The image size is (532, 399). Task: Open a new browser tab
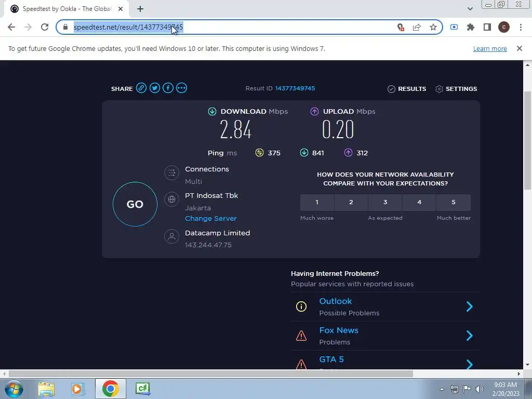(140, 9)
